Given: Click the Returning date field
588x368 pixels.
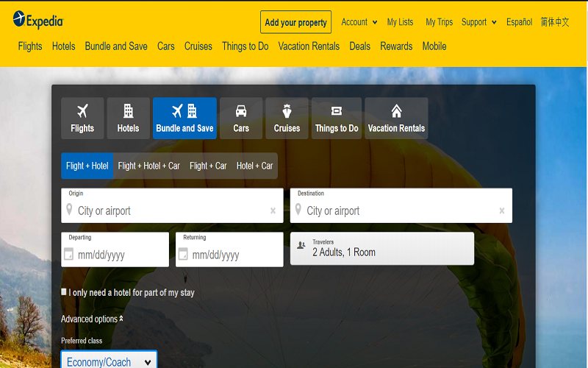Looking at the screenshot, I should point(229,250).
